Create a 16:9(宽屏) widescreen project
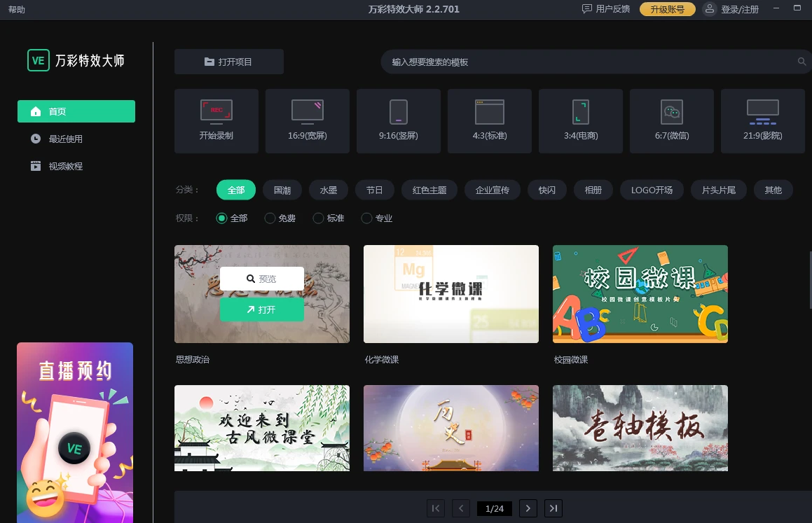The image size is (812, 523). (x=308, y=120)
